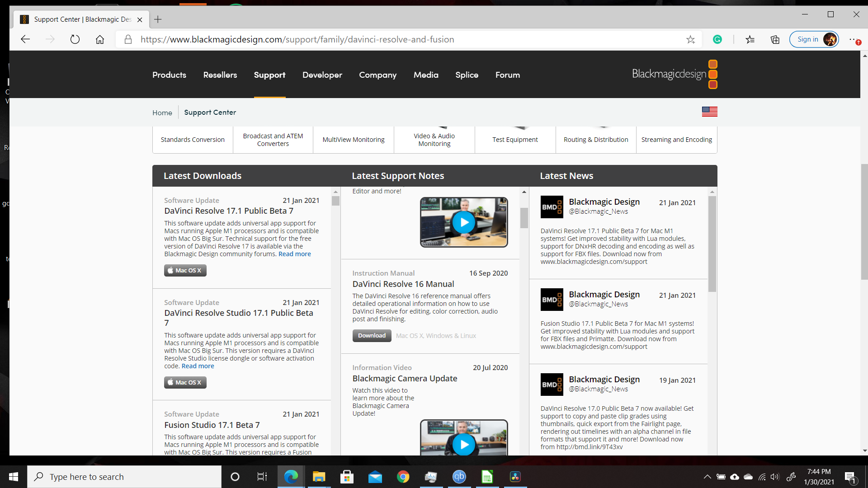Open the Media nav item

pos(426,75)
